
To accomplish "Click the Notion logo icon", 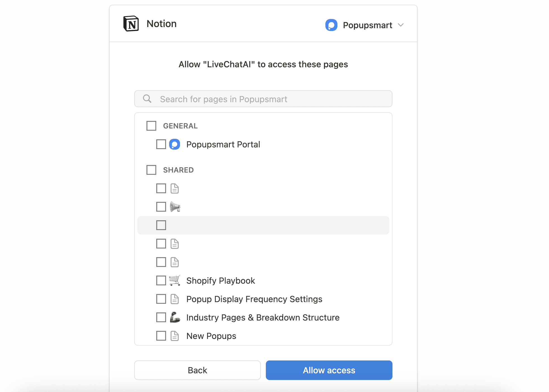I will [x=131, y=24].
